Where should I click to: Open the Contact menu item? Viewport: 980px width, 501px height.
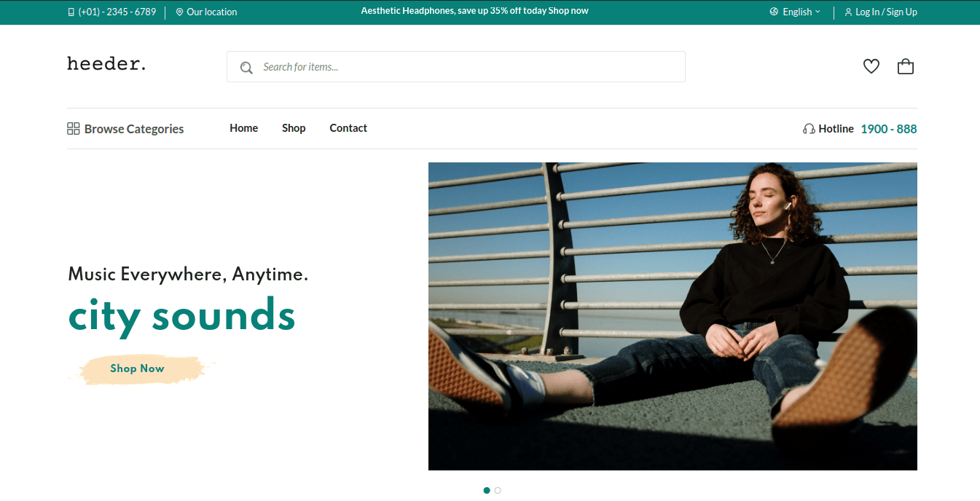348,128
